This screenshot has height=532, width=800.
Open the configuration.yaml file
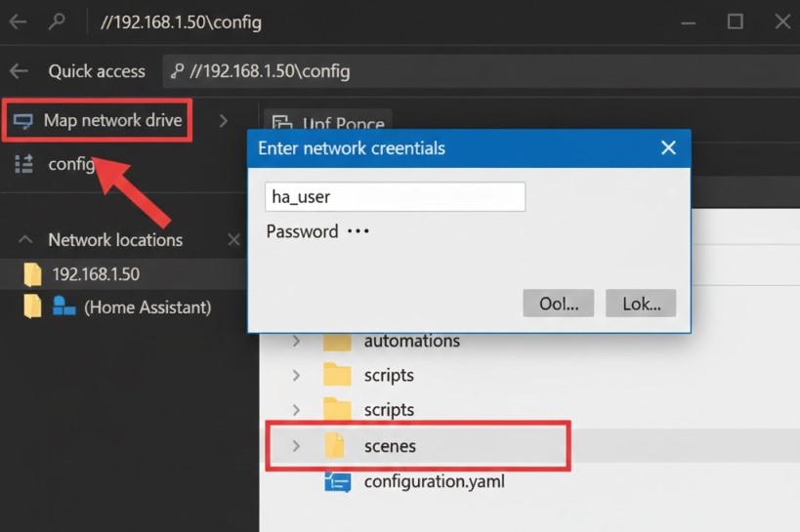(434, 481)
